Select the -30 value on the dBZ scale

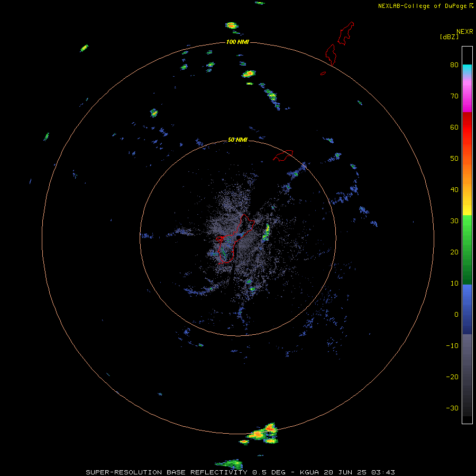click(x=452, y=409)
